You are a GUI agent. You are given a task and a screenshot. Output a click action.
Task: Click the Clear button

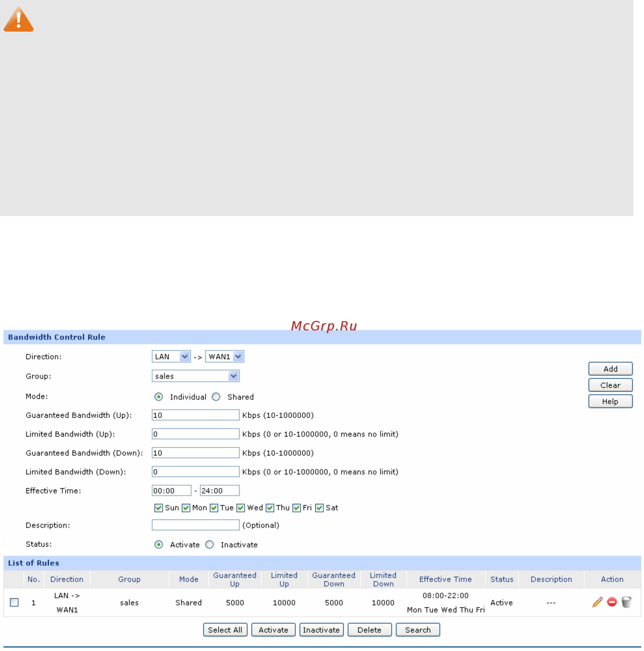(610, 385)
